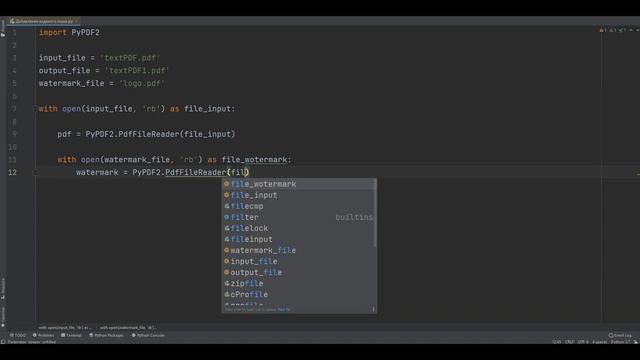Click the yellow inspection warnings indicator
The height and width of the screenshot is (360, 640).
pos(604,30)
